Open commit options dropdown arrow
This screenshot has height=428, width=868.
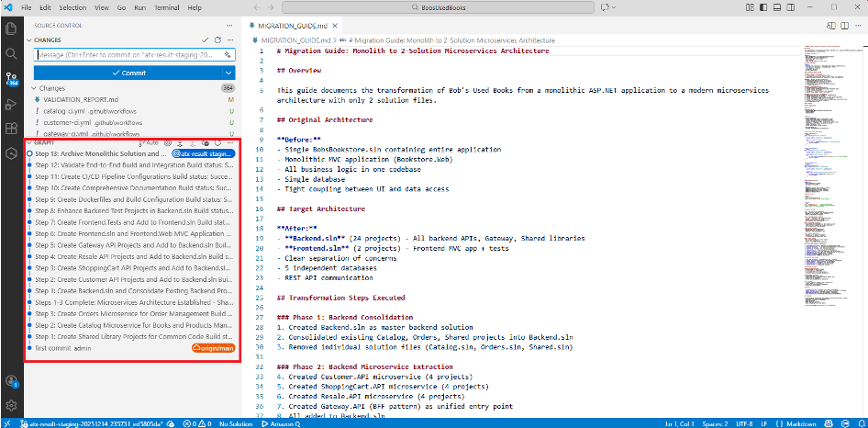click(229, 73)
